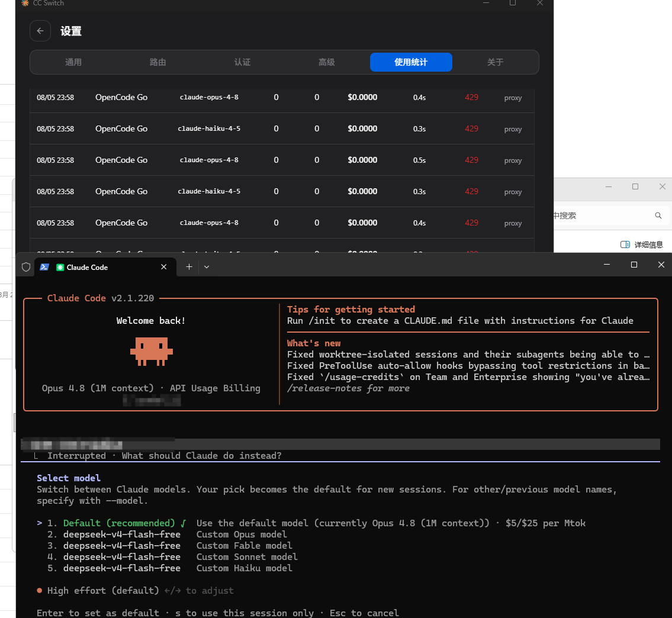The width and height of the screenshot is (672, 618).
Task: Click the shield icon in terminal title bar
Action: [x=26, y=267]
